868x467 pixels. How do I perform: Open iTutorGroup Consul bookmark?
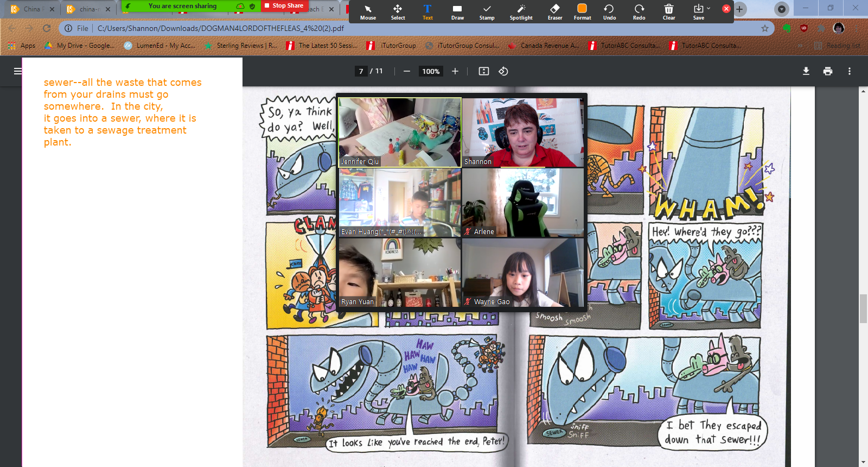click(x=462, y=46)
